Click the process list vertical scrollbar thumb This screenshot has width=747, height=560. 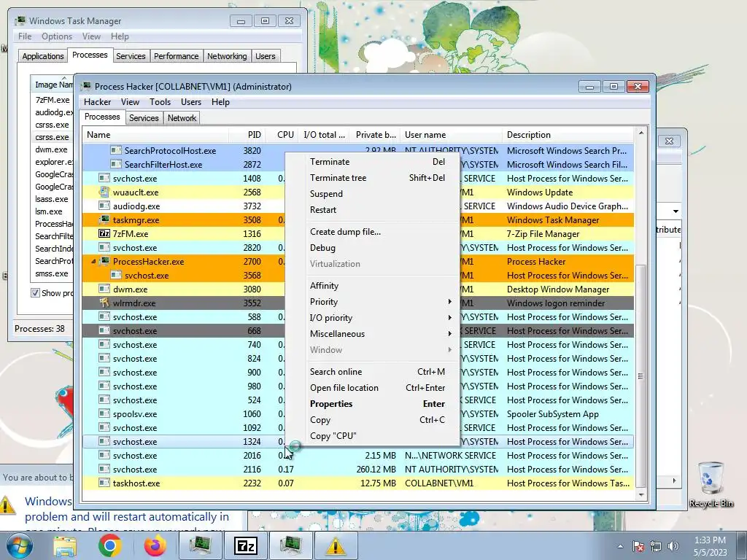pos(640,376)
